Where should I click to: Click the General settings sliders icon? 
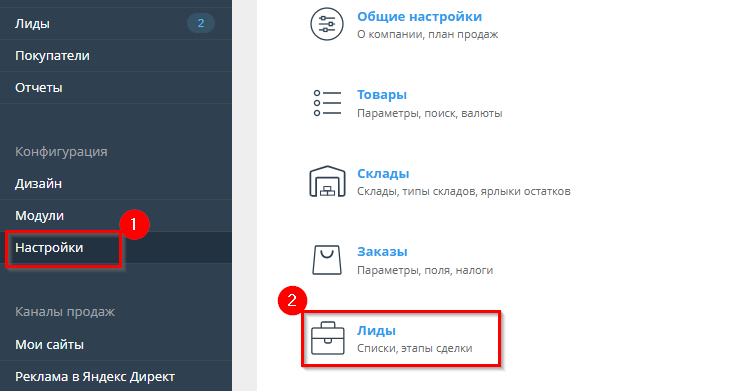click(327, 24)
